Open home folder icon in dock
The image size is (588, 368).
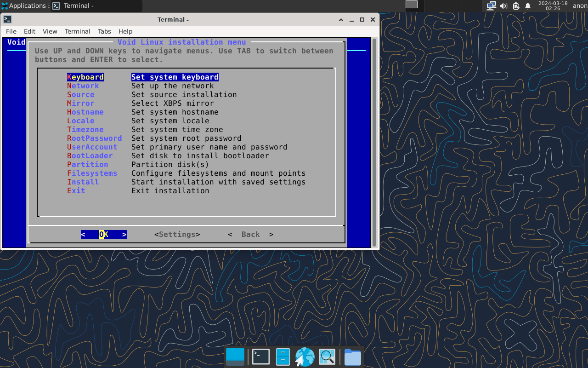click(x=352, y=357)
